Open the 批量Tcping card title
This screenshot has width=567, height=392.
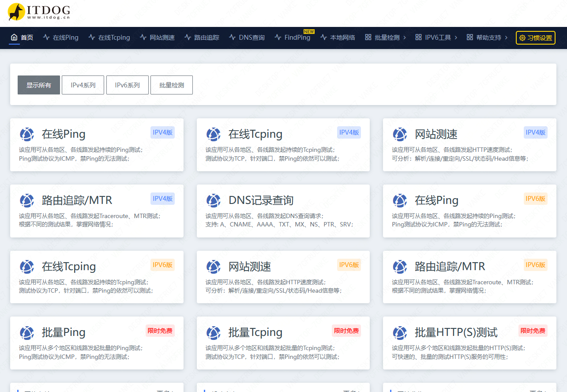[x=255, y=332]
